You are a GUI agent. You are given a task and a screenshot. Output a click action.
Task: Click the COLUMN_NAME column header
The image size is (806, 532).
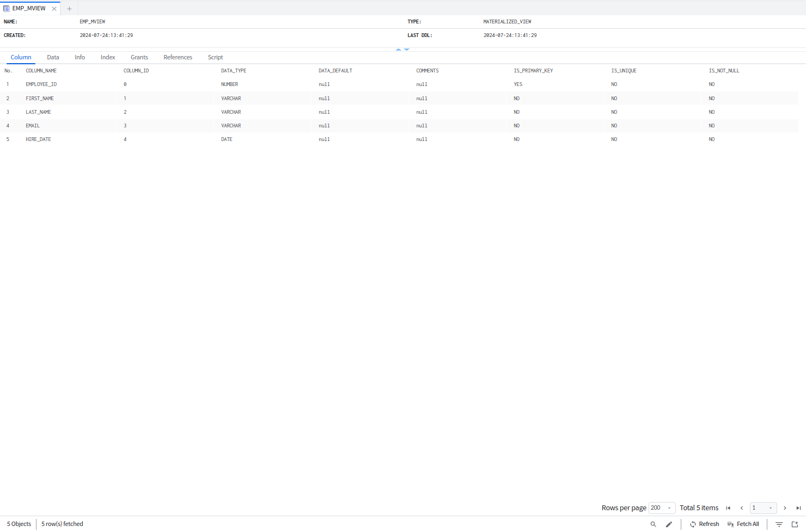pos(41,71)
